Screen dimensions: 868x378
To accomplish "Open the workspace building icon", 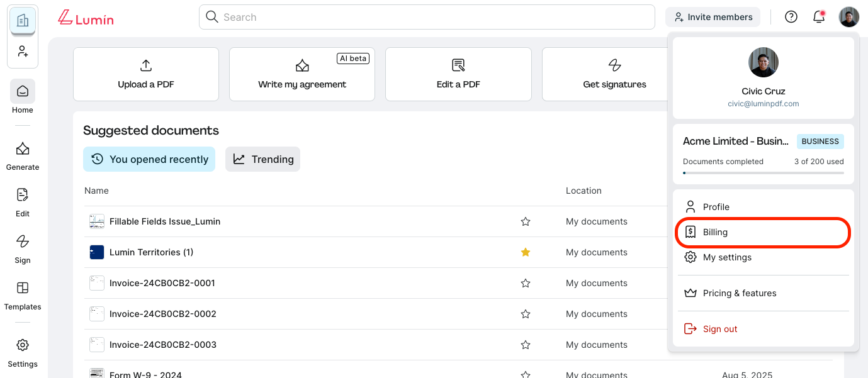I will [23, 21].
